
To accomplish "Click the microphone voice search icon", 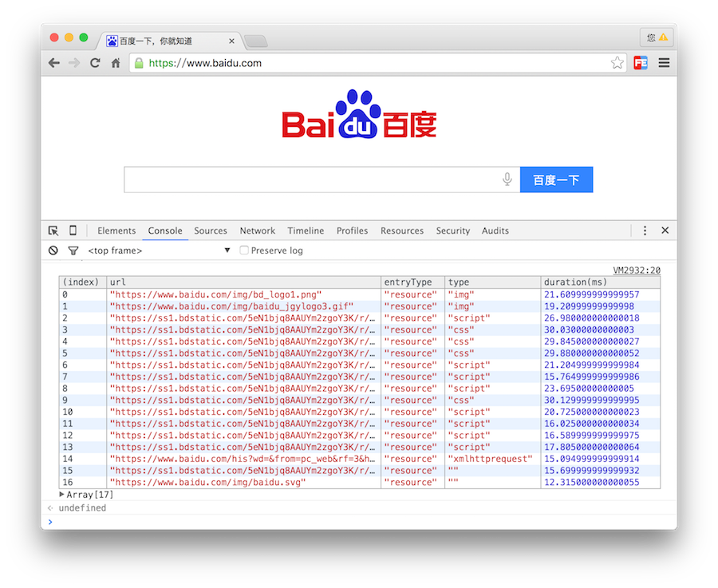I will (x=507, y=179).
